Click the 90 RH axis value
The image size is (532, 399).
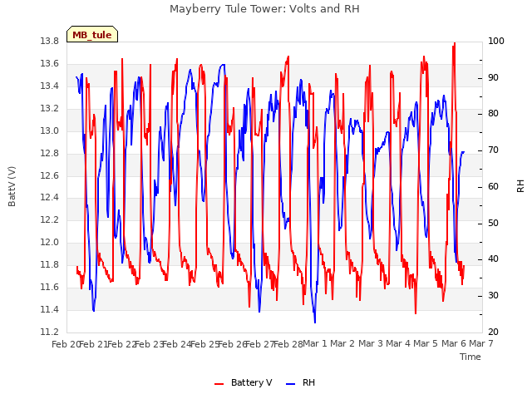tap(493, 77)
